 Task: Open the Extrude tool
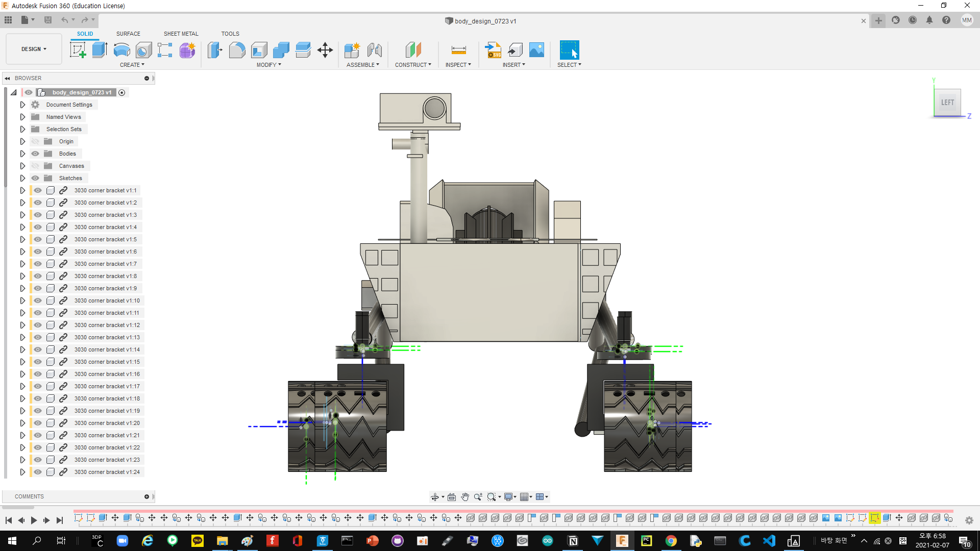(x=99, y=49)
